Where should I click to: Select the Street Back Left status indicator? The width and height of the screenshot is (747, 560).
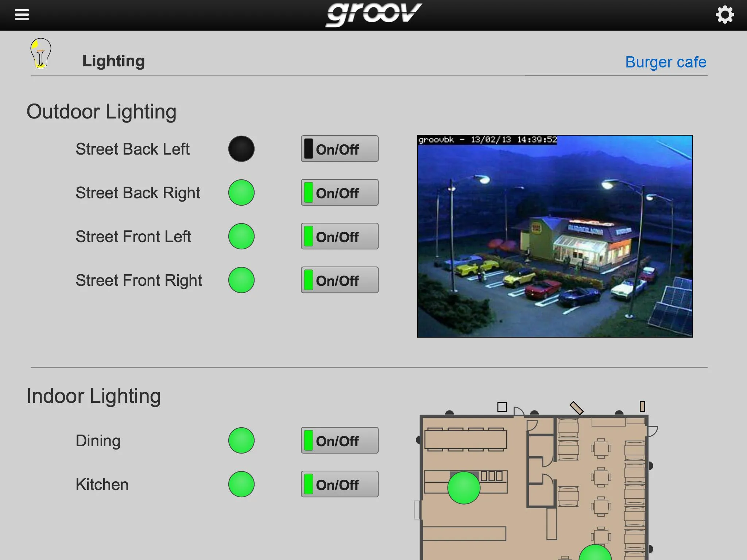click(240, 149)
